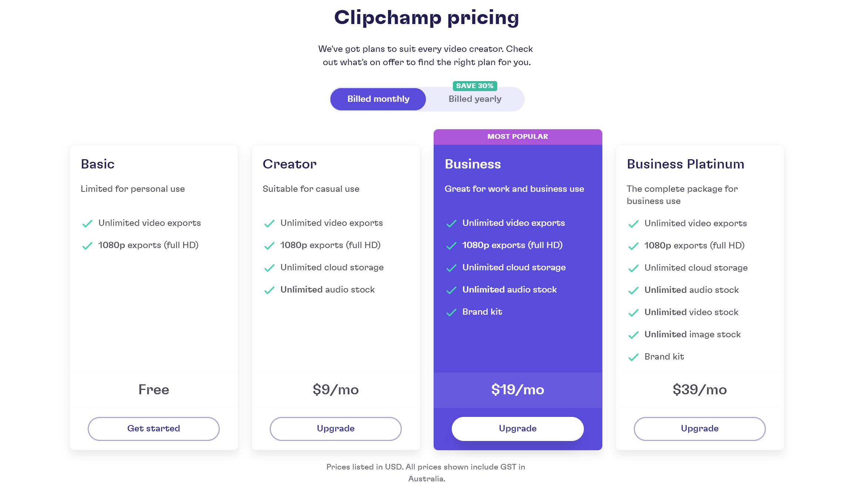Screen dimensions: 868x488
Task: View the Business Platinum $39/mo price
Action: tap(699, 390)
